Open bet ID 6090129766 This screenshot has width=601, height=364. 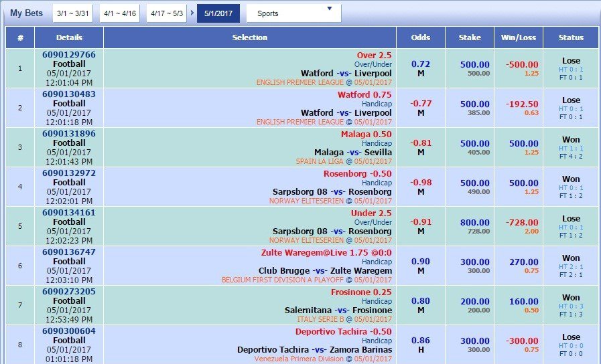click(69, 55)
